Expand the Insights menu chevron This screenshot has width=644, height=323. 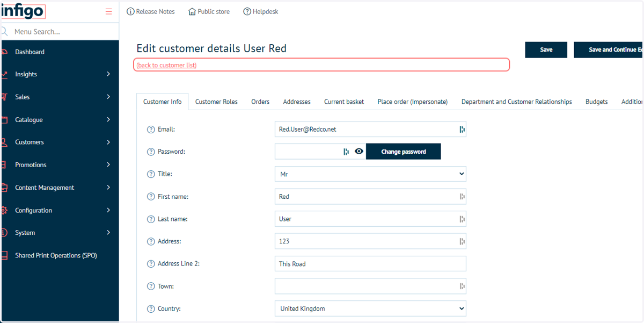(x=108, y=74)
